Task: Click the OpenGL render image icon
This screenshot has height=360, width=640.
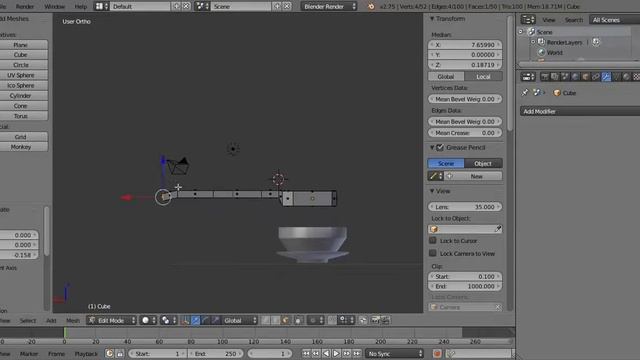Action: click(x=375, y=320)
